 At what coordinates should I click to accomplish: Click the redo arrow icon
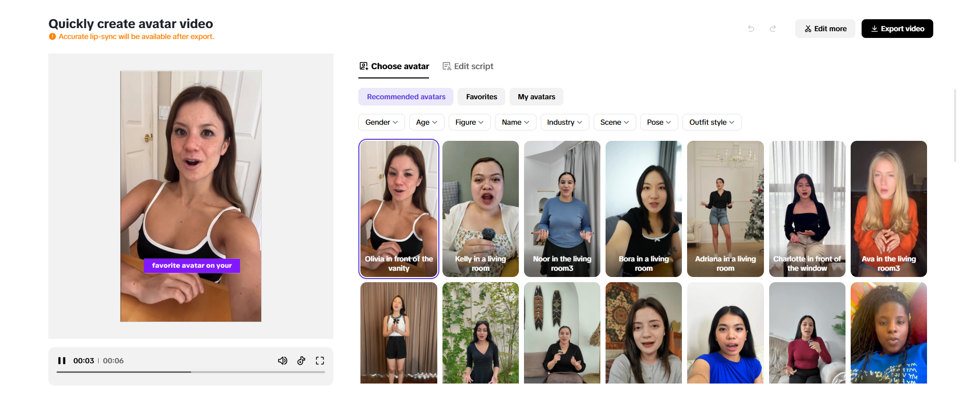[x=773, y=29]
